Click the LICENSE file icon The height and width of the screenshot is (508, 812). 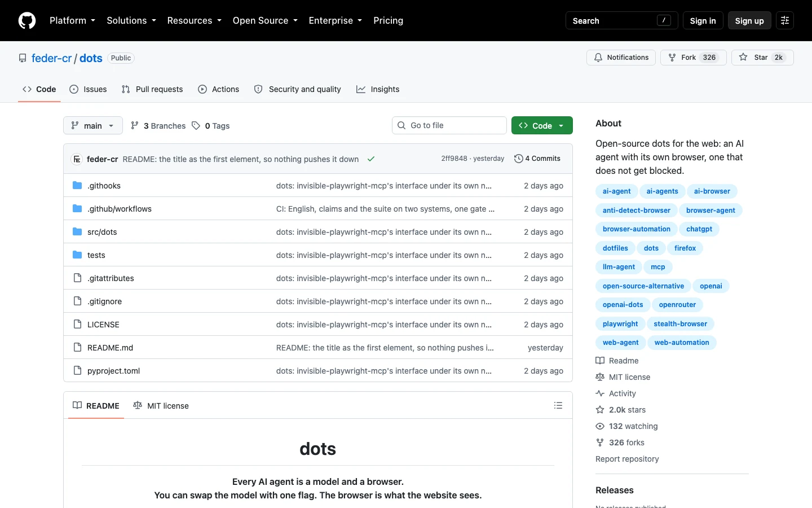point(77,325)
